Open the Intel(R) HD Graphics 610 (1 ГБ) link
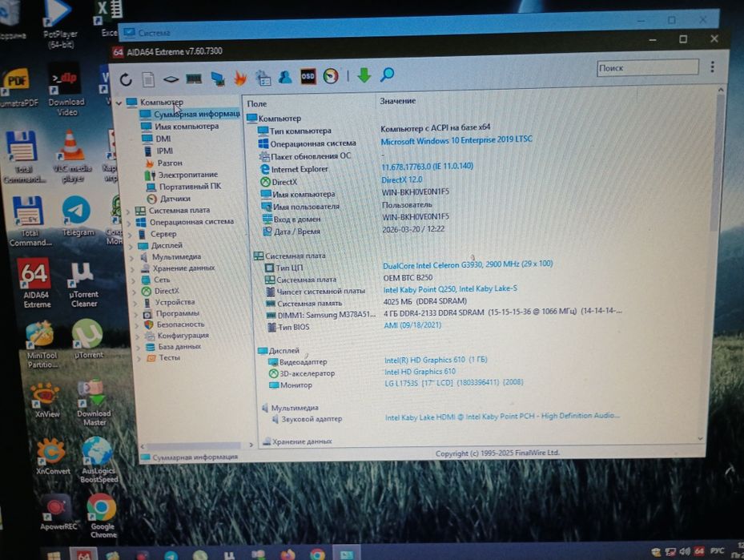Image resolution: width=744 pixels, height=560 pixels. [436, 360]
